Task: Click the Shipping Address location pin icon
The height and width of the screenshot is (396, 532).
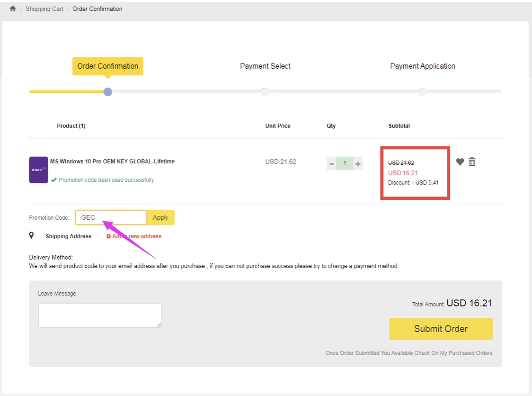Action: coord(32,235)
